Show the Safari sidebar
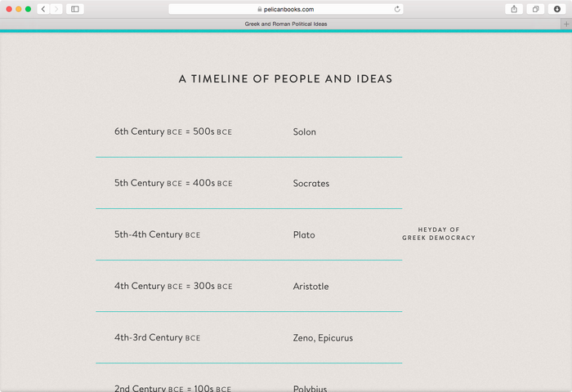The height and width of the screenshot is (392, 572). pos(75,9)
